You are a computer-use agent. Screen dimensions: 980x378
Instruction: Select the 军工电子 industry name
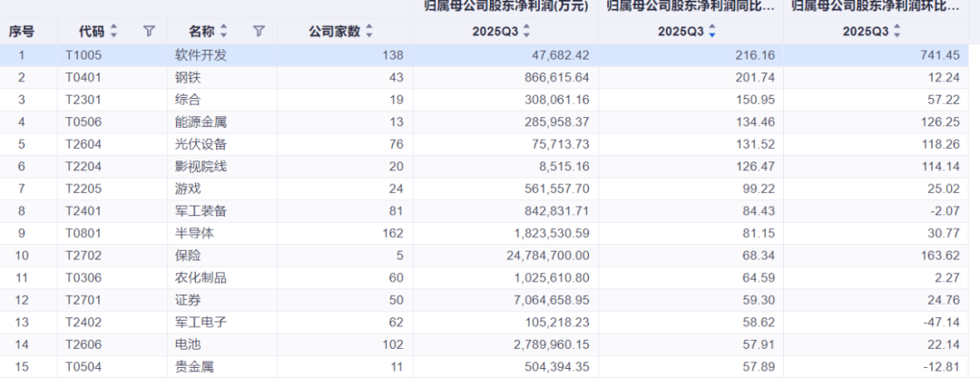point(201,323)
